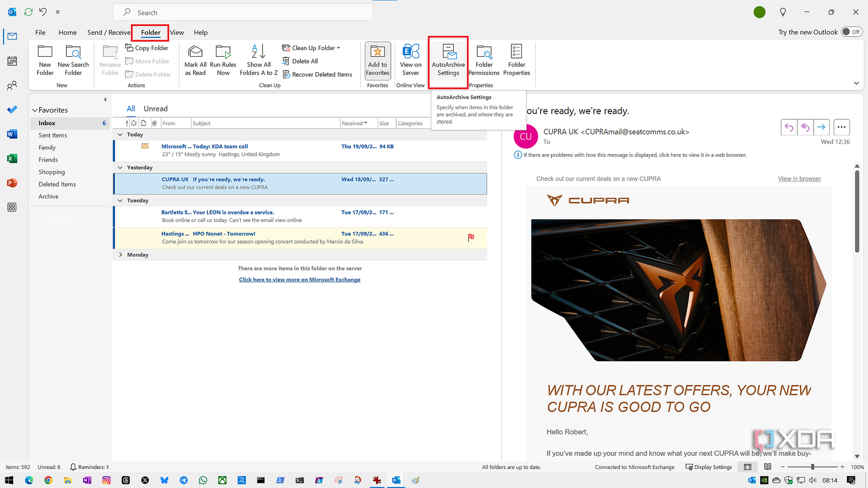Turn on the Try the new Outlook toggle
This screenshot has height=488, width=868.
coord(851,32)
